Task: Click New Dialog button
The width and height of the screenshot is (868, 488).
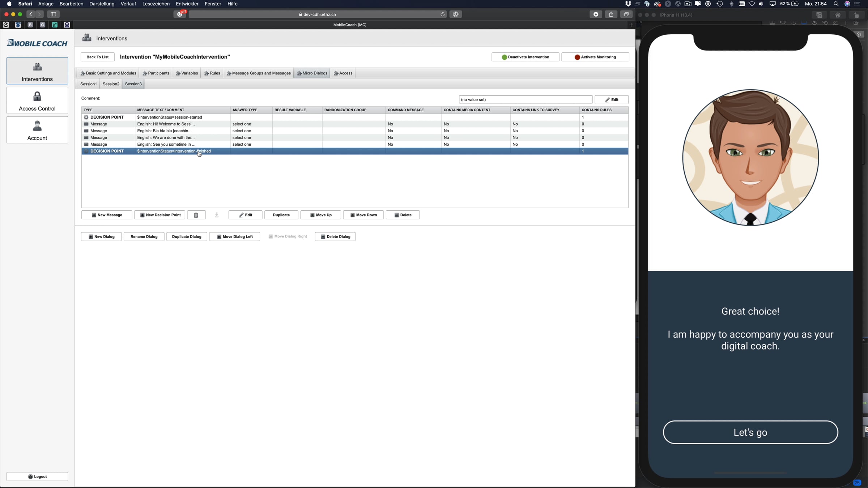Action: point(101,237)
